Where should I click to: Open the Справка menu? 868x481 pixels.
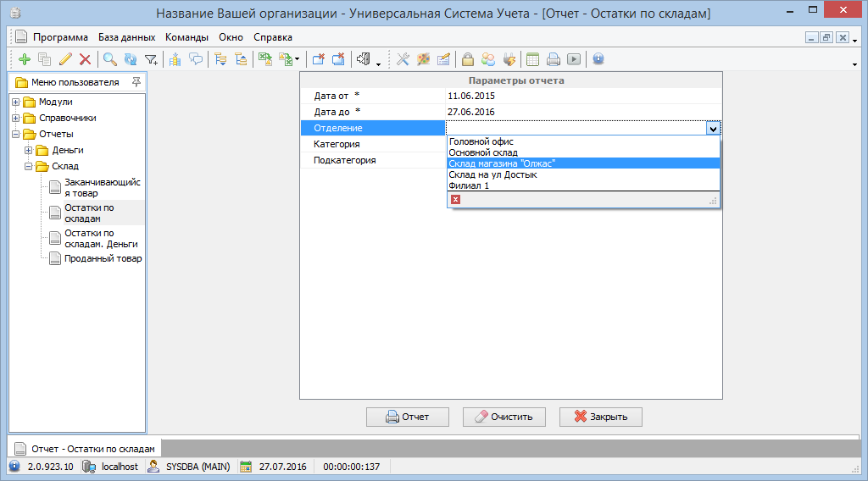coord(272,37)
